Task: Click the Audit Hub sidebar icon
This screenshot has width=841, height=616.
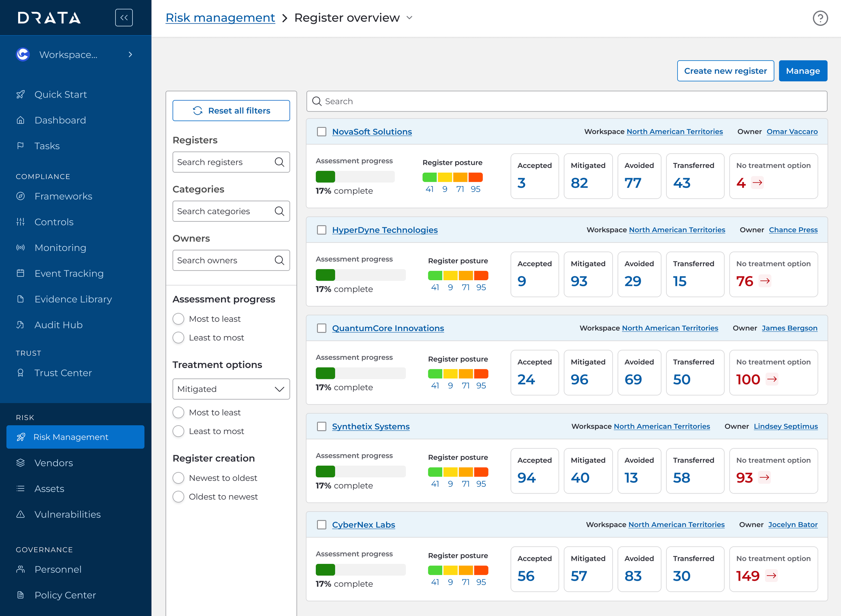Action: point(21,325)
